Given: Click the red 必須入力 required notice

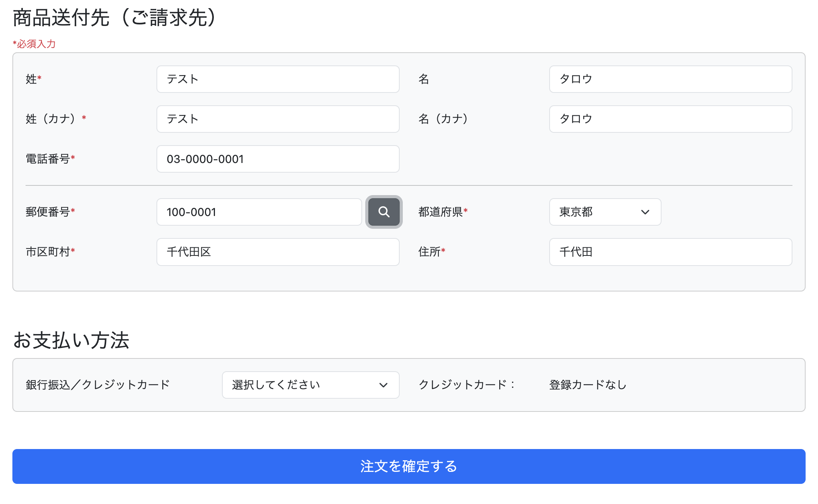Looking at the screenshot, I should [x=34, y=44].
